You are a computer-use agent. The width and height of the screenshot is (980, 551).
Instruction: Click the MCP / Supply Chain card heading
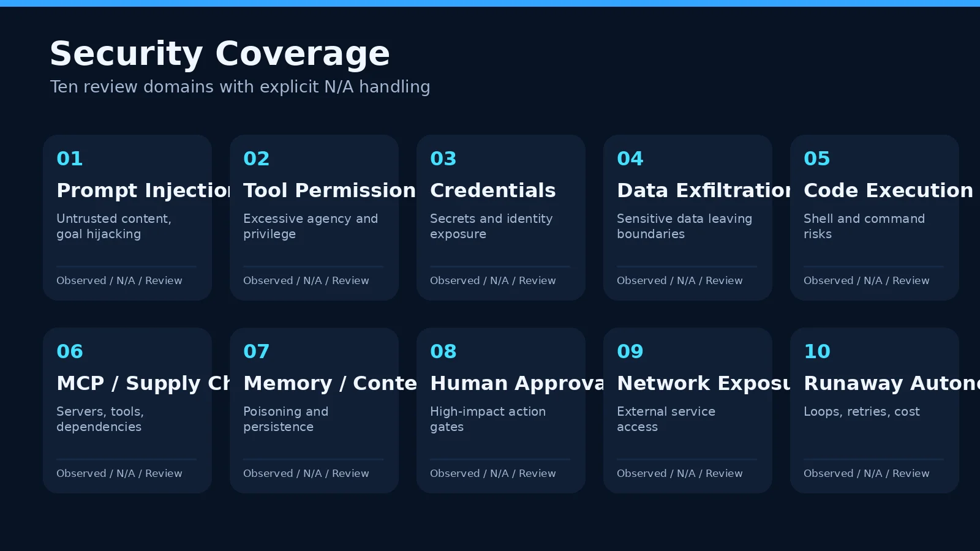point(143,383)
